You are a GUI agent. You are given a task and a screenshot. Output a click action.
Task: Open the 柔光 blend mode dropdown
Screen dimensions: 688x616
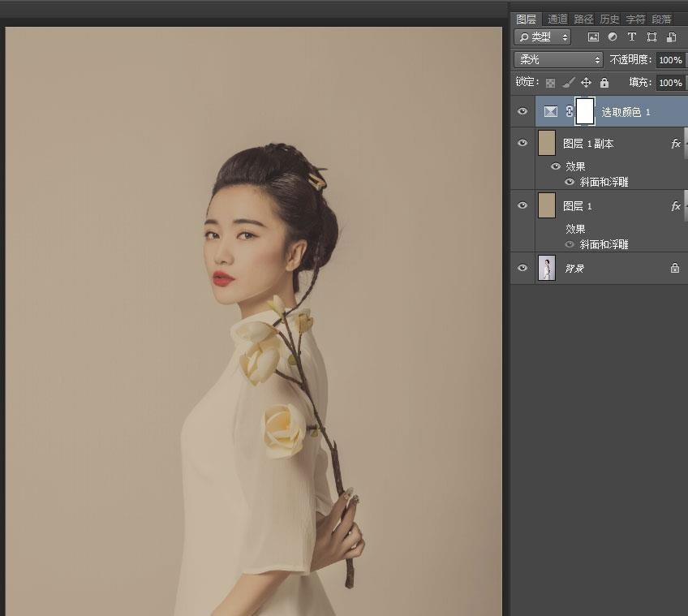click(560, 60)
